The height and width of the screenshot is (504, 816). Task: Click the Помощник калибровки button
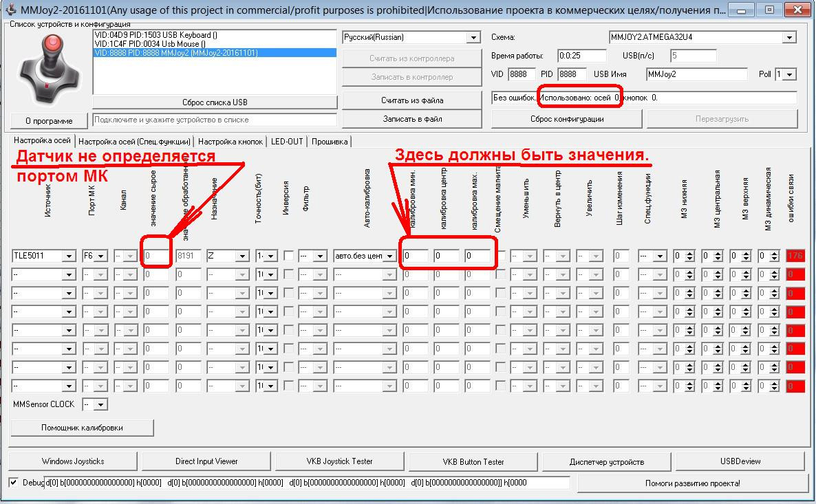click(x=83, y=428)
